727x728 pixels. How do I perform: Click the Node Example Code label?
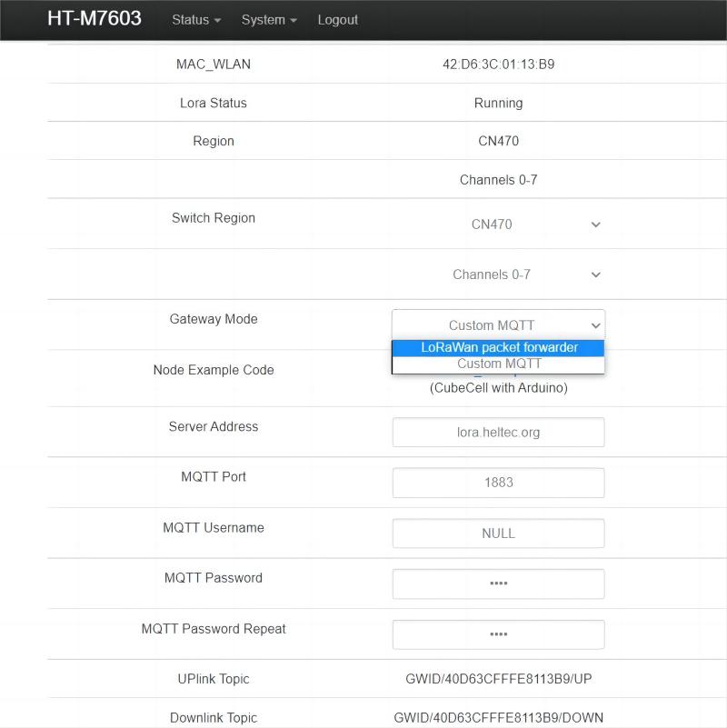pos(214,370)
